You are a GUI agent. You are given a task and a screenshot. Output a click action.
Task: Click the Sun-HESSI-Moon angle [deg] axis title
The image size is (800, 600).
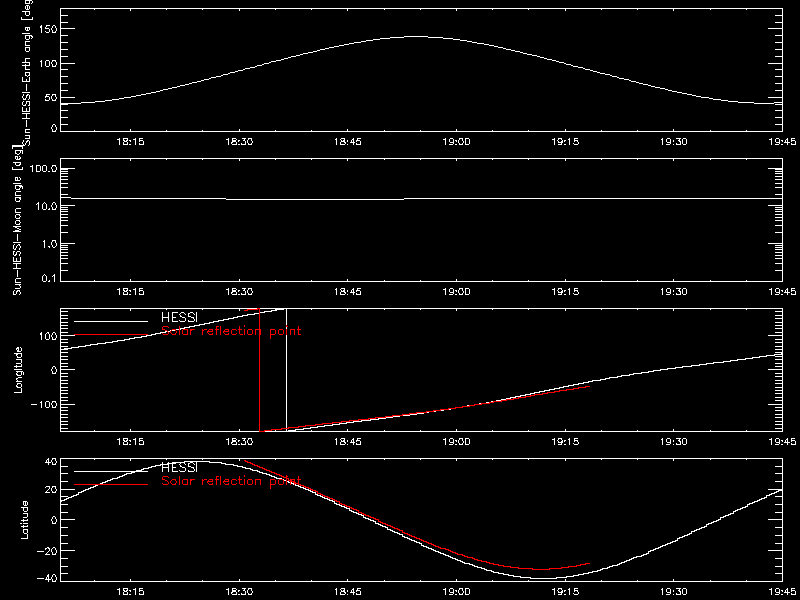18,220
